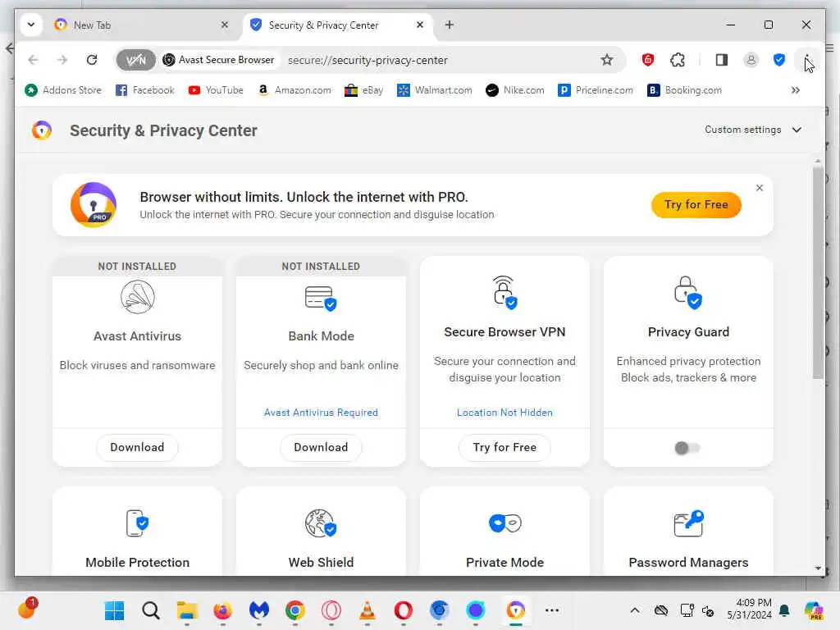Viewport: 840px width, 630px height.
Task: Toggle the side panel icon
Action: pyautogui.click(x=722, y=60)
